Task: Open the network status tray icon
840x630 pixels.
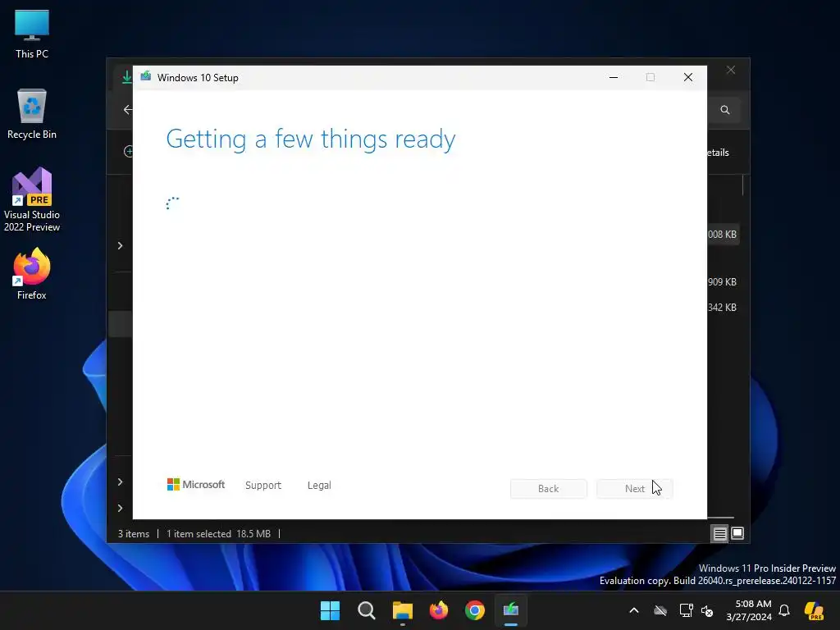Action: 686,610
